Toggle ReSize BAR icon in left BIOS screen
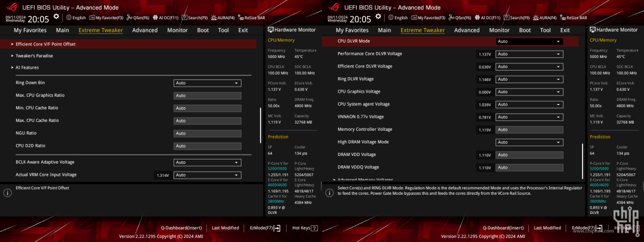Screen dimensions: 644x242 [241, 18]
